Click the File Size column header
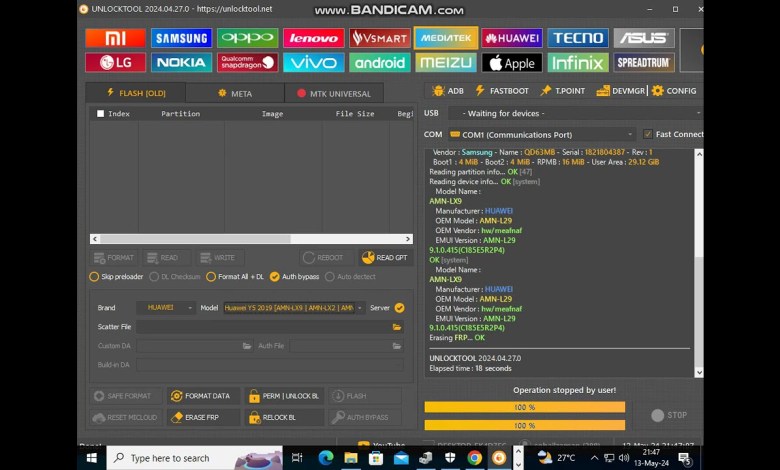 tap(355, 114)
